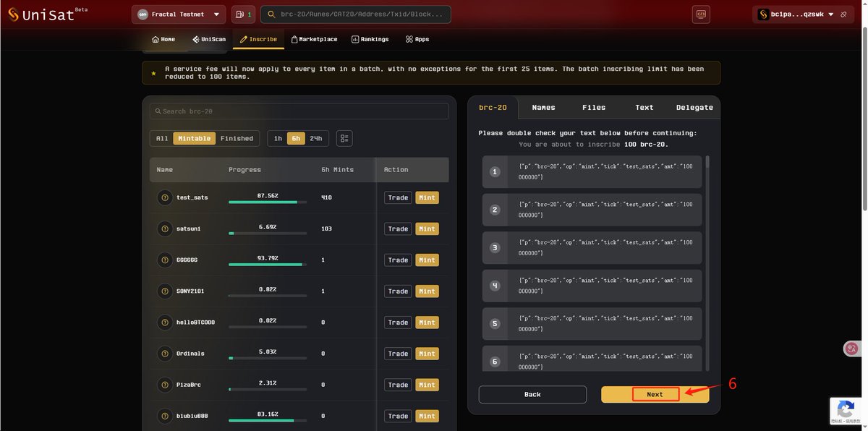Screen dimensions: 868x431
Task: Switch to the Text tab
Action: coord(644,107)
